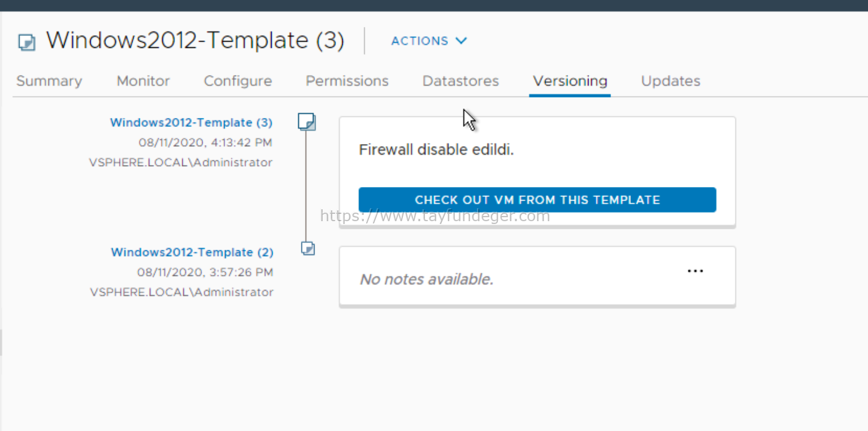Open the Windows2012-Template (3) version link
This screenshot has width=868, height=431.
pyautogui.click(x=191, y=122)
